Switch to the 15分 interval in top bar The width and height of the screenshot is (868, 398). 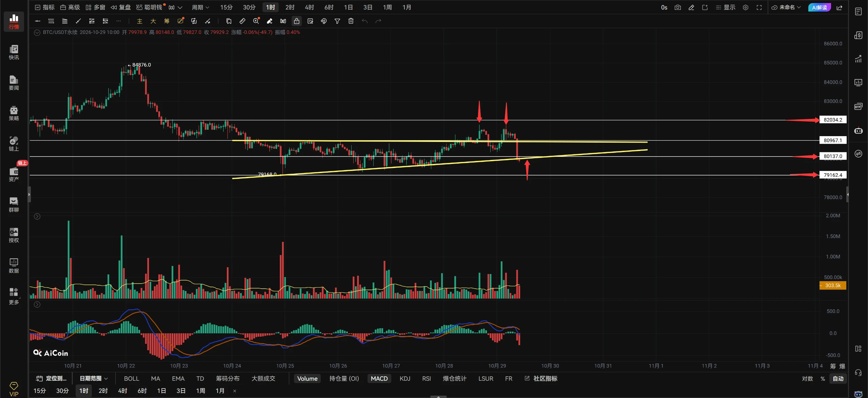(x=226, y=7)
